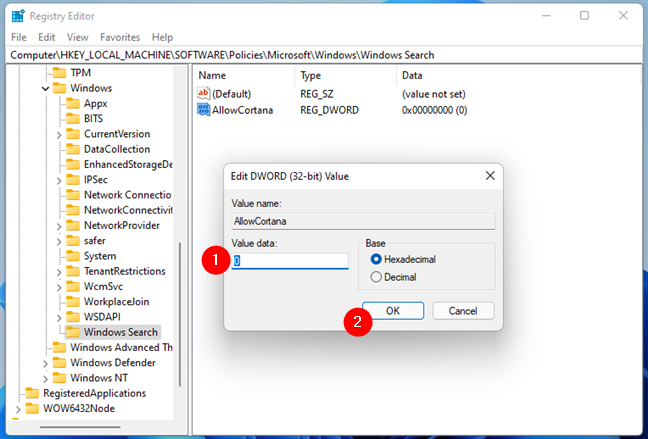Expand the WcmSvc key
648x439 pixels.
59,287
